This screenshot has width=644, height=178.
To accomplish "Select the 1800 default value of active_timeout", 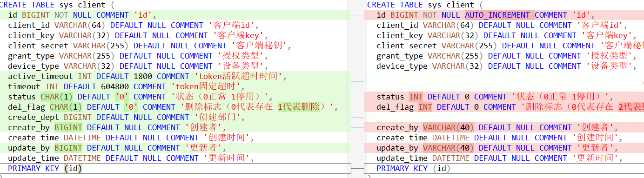I will click(x=143, y=76).
